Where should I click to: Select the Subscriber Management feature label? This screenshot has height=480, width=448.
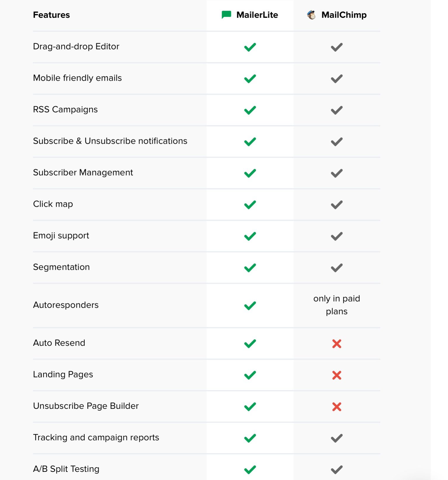coord(83,173)
